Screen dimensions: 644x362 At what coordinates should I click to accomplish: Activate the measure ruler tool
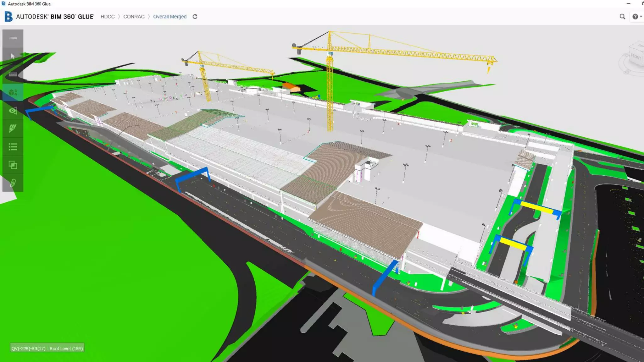coord(13,74)
